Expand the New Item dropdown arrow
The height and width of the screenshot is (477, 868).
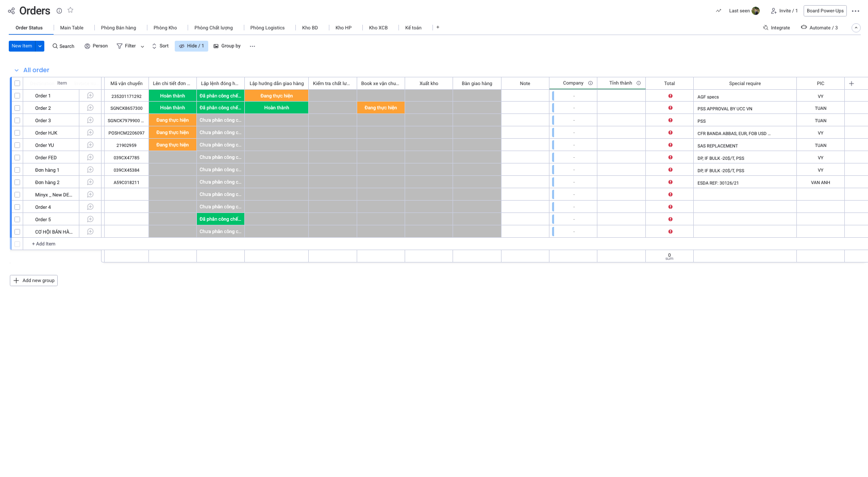pos(40,46)
